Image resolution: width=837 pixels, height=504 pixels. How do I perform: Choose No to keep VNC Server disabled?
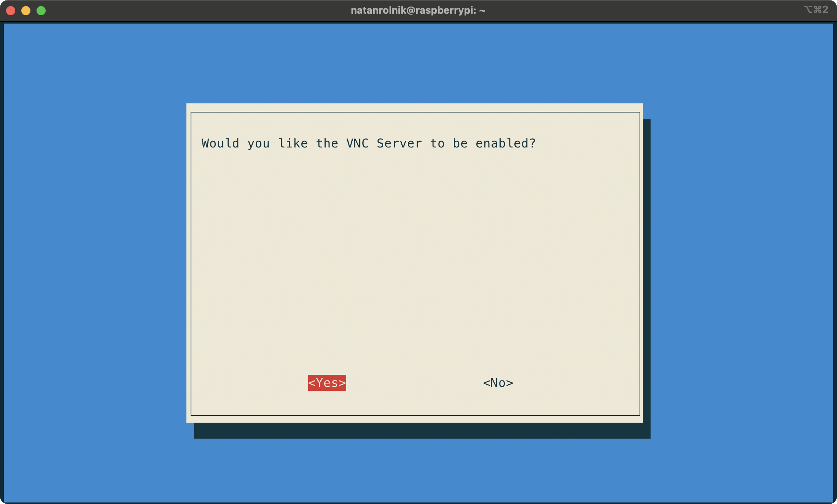click(498, 383)
